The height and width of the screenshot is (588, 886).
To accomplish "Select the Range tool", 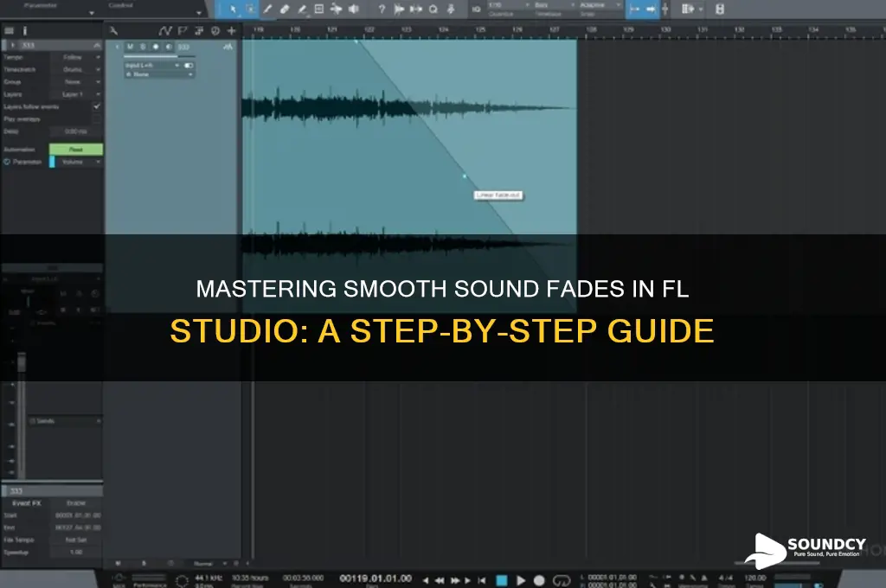I will point(250,9).
